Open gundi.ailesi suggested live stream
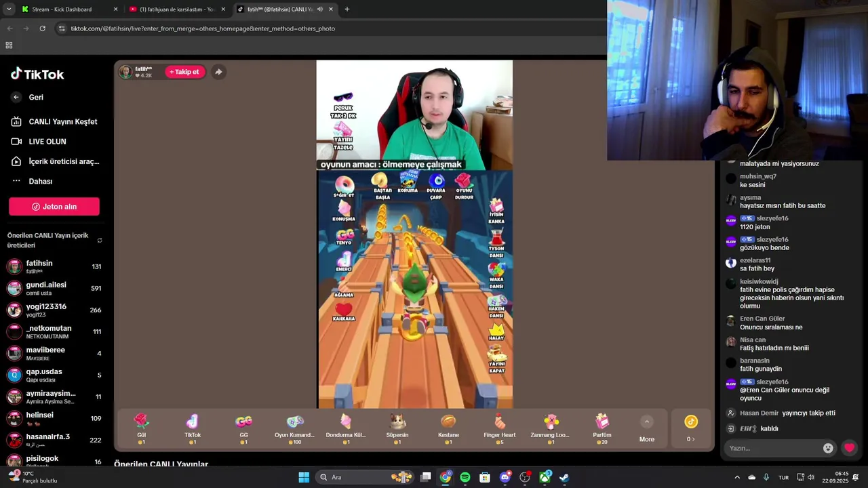The height and width of the screenshot is (488, 868). click(x=54, y=288)
